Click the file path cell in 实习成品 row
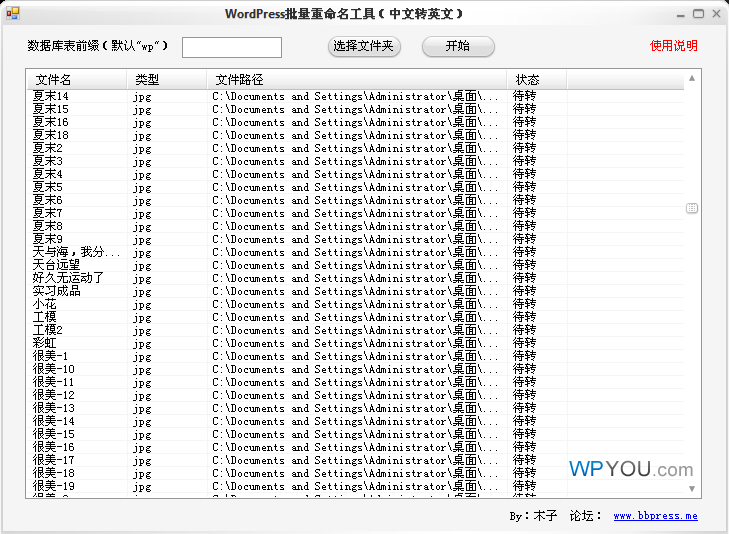This screenshot has width=729, height=534. tap(355, 291)
